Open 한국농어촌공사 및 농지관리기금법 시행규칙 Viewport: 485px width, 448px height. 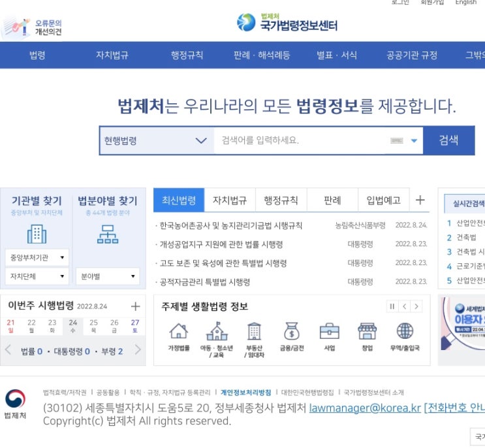pyautogui.click(x=230, y=225)
